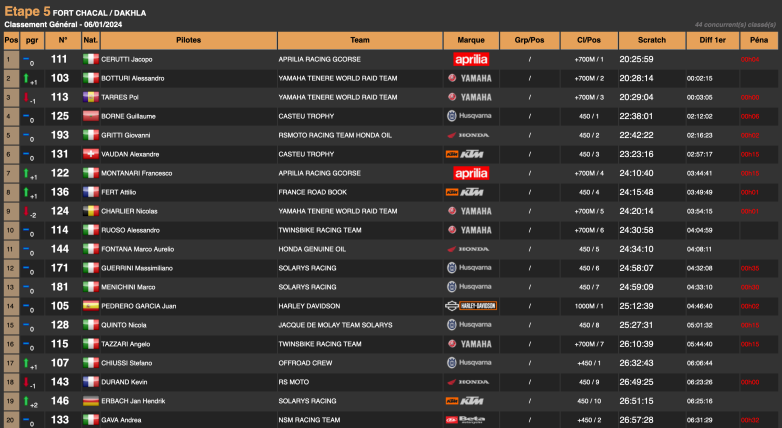Click the Péna column header

[758, 40]
